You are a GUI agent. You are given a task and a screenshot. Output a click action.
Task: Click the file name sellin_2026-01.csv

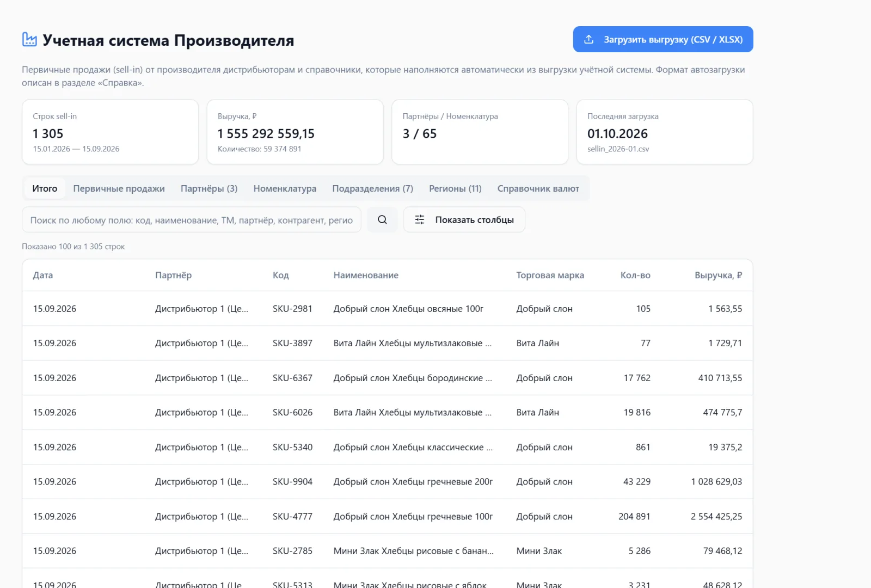618,149
